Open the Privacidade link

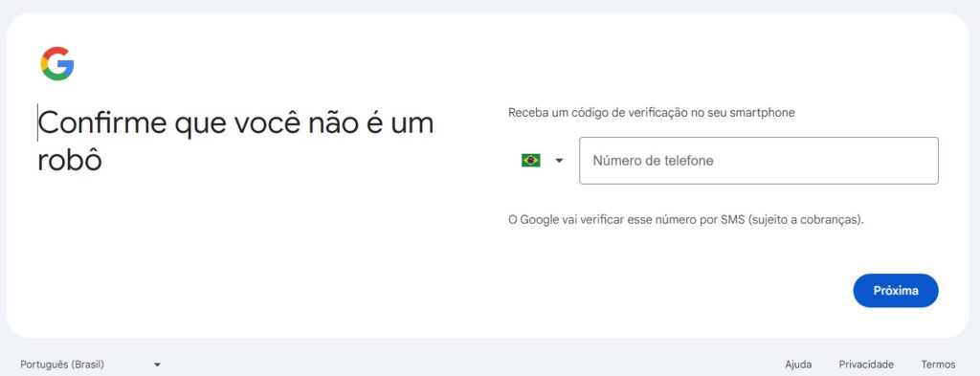866,365
